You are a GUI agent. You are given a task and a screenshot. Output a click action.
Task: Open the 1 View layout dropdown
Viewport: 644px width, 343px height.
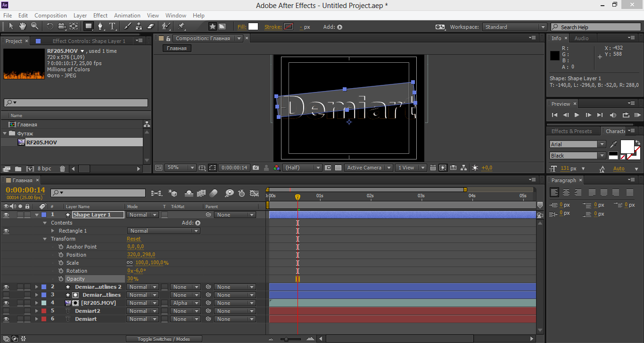click(411, 167)
